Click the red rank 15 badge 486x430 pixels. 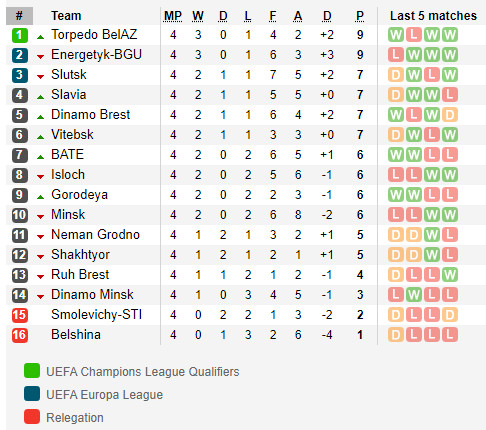pyautogui.click(x=20, y=315)
